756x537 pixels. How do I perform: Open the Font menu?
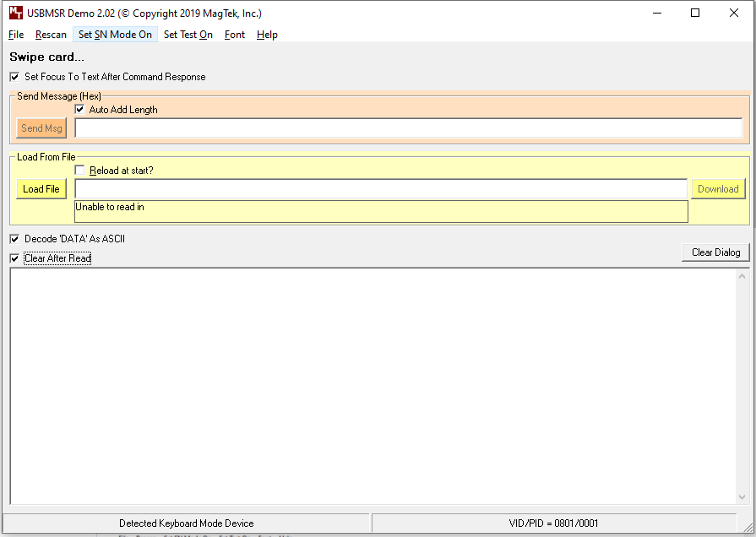click(235, 35)
